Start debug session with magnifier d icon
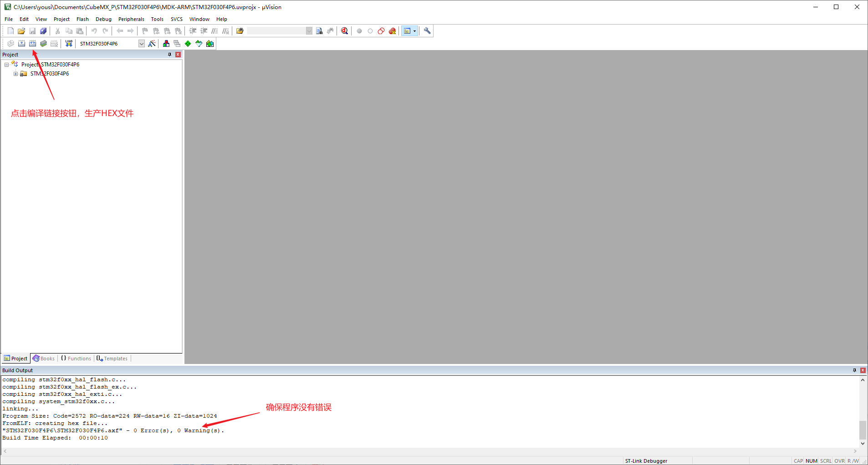 (x=345, y=31)
